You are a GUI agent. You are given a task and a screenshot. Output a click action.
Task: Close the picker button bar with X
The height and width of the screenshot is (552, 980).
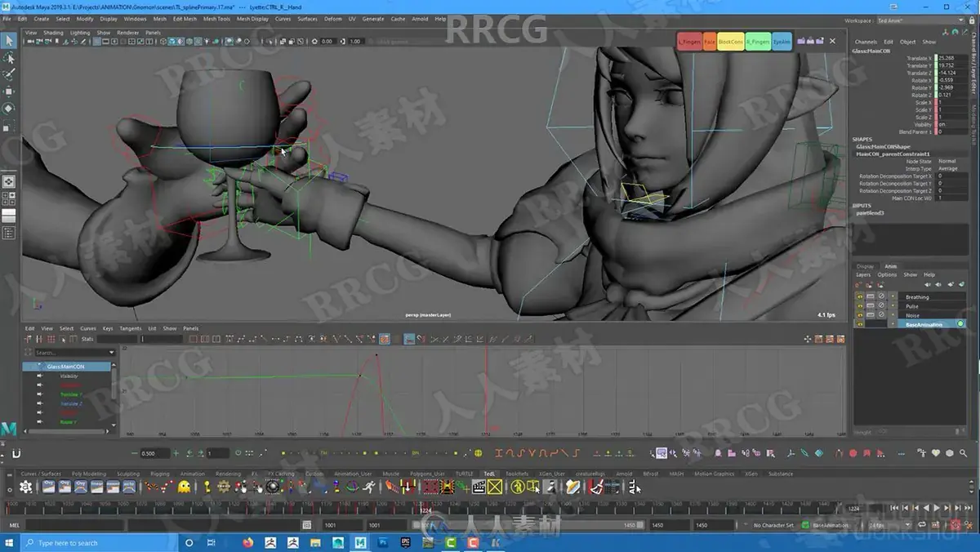coord(832,41)
